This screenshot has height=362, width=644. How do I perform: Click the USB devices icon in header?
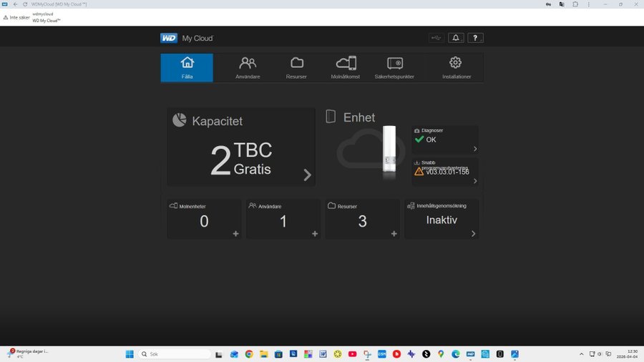point(436,38)
